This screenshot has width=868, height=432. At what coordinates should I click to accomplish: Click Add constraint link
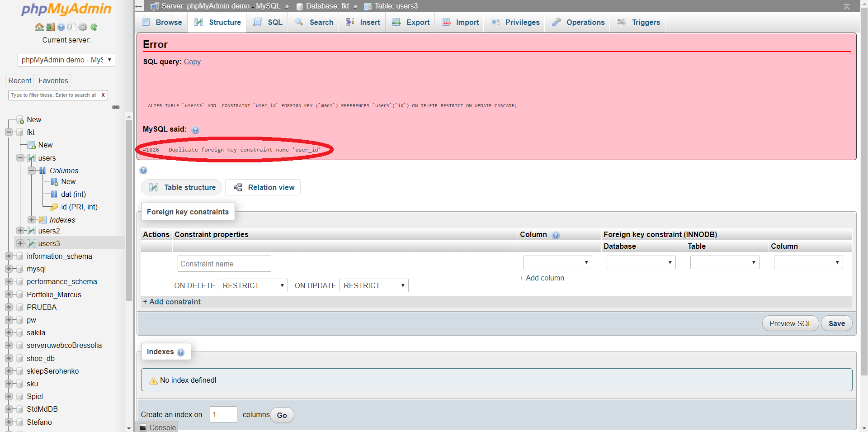pyautogui.click(x=171, y=302)
